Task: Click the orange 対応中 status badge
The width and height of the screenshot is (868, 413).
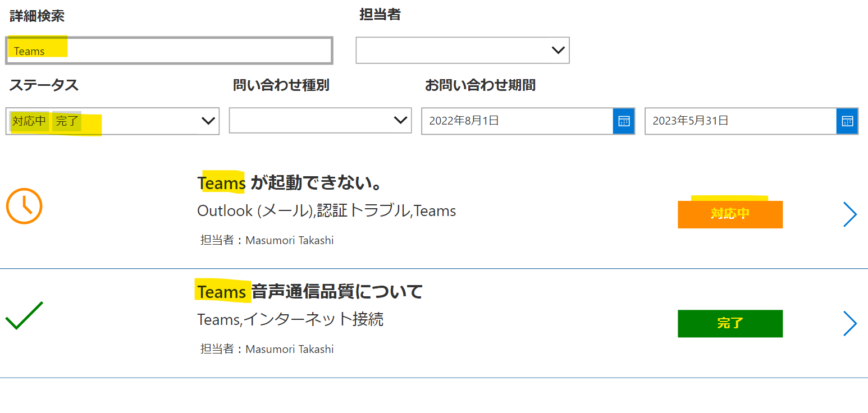Action: click(x=730, y=214)
